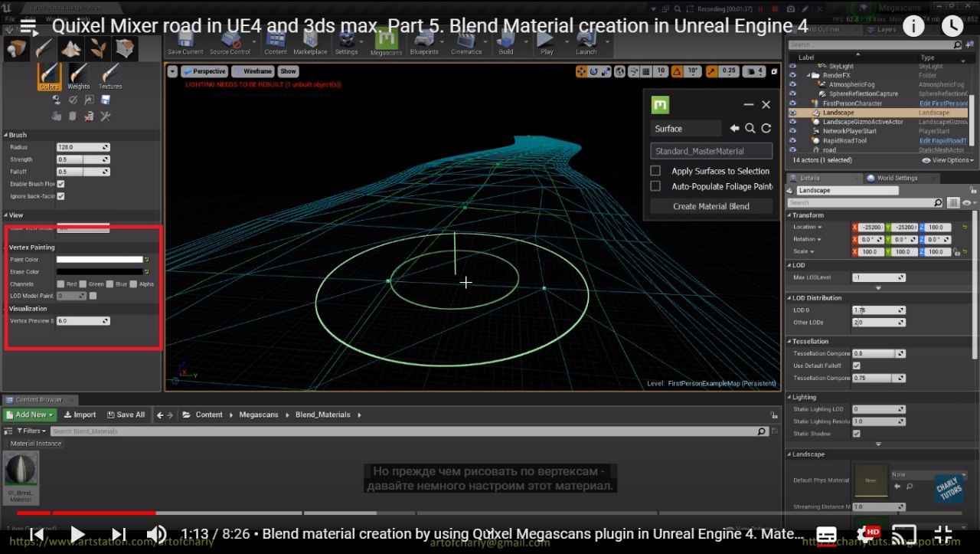This screenshot has width=980, height=554.
Task: Select the Foliage mode leaf icon
Action: (x=98, y=50)
